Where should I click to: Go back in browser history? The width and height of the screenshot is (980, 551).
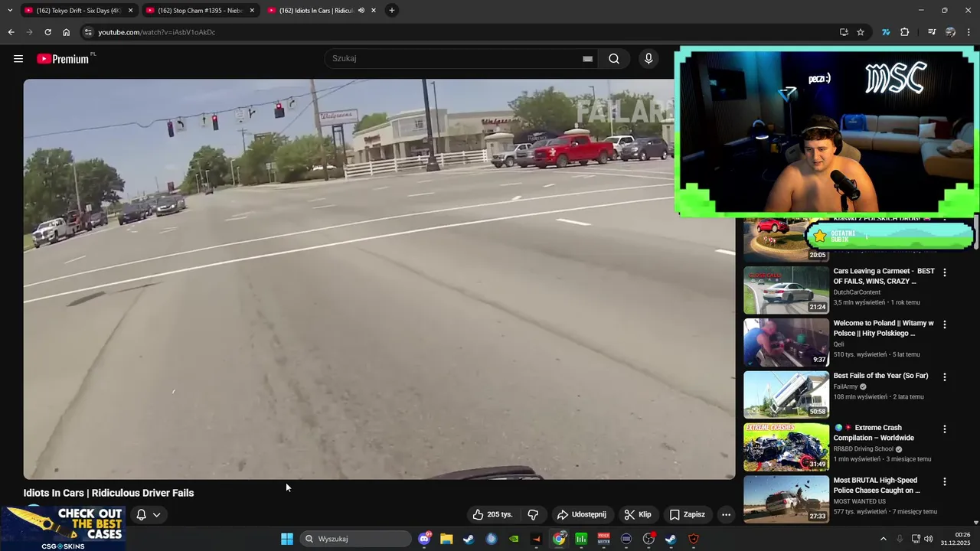pos(11,32)
